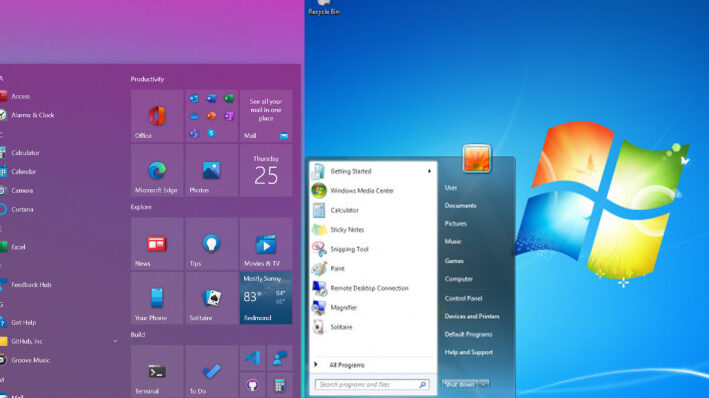Open the small Calculator tile under Build
The width and height of the screenshot is (709, 398).
click(279, 385)
